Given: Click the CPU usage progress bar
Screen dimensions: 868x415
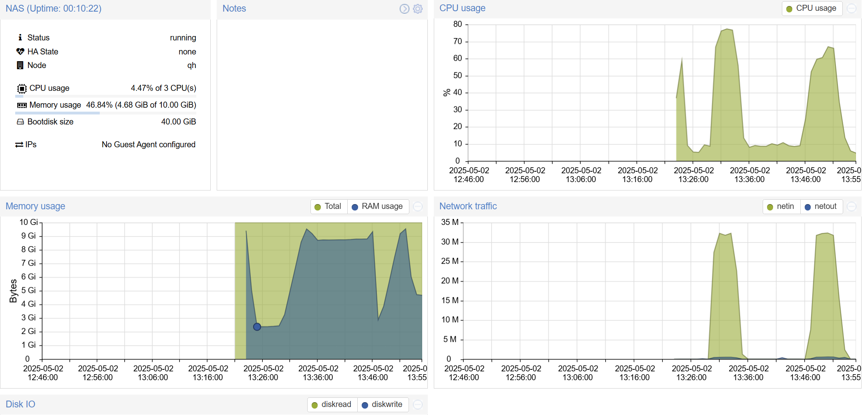Looking at the screenshot, I should point(106,96).
